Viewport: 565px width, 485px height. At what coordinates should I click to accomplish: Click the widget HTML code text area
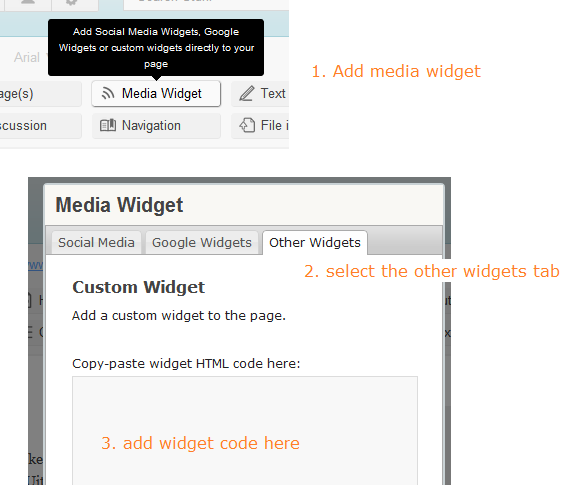pos(245,431)
